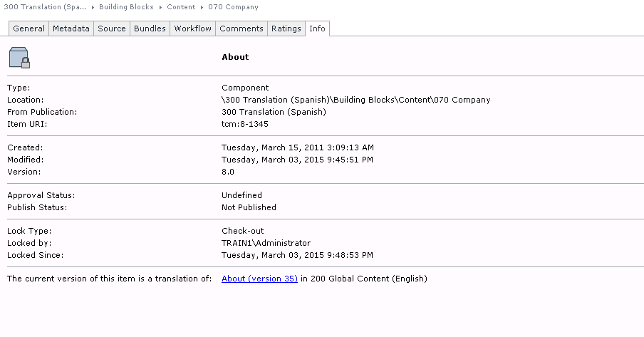Image resolution: width=644 pixels, height=337 pixels.
Task: Navigate to 300 Translation breadcrumb
Action: pos(45,7)
